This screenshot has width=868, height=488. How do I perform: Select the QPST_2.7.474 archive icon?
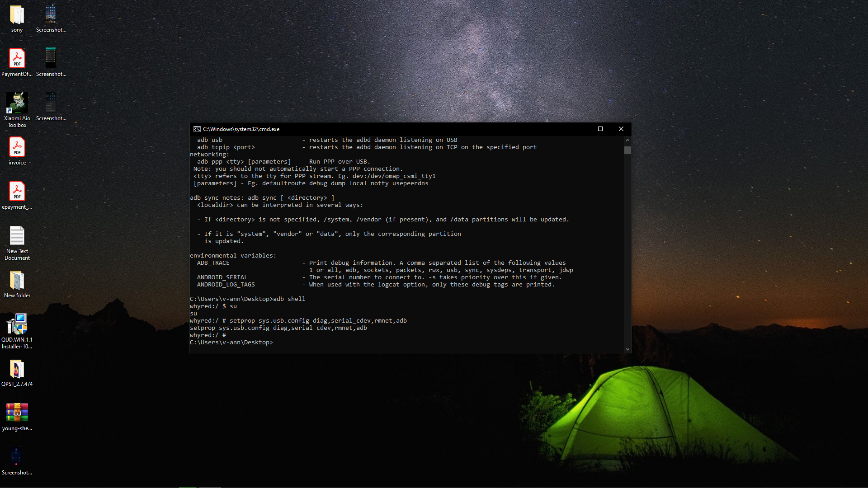coord(17,370)
